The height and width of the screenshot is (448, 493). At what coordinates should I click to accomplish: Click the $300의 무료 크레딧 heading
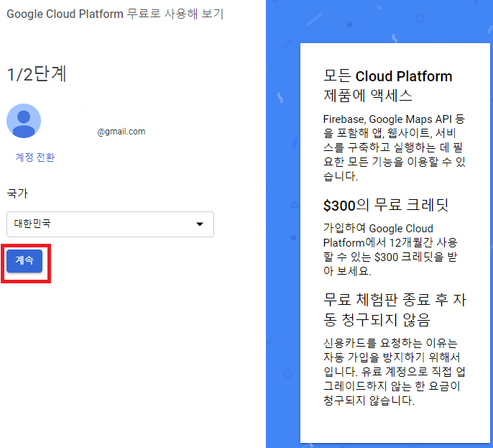point(386,205)
